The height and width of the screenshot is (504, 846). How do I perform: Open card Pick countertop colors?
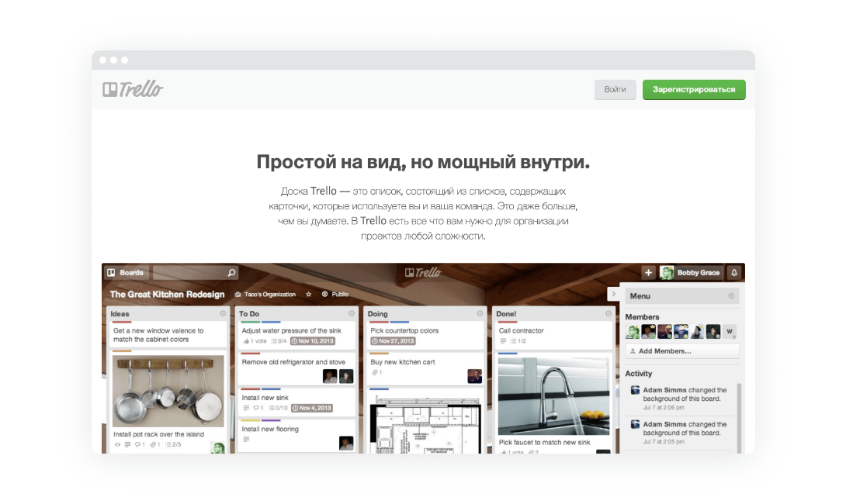point(425,335)
